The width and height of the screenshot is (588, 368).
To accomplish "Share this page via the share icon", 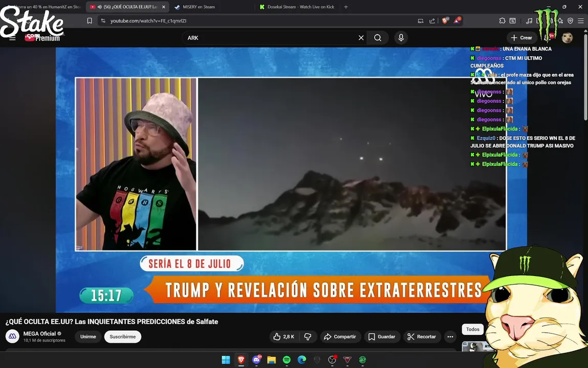I will 432,21.
